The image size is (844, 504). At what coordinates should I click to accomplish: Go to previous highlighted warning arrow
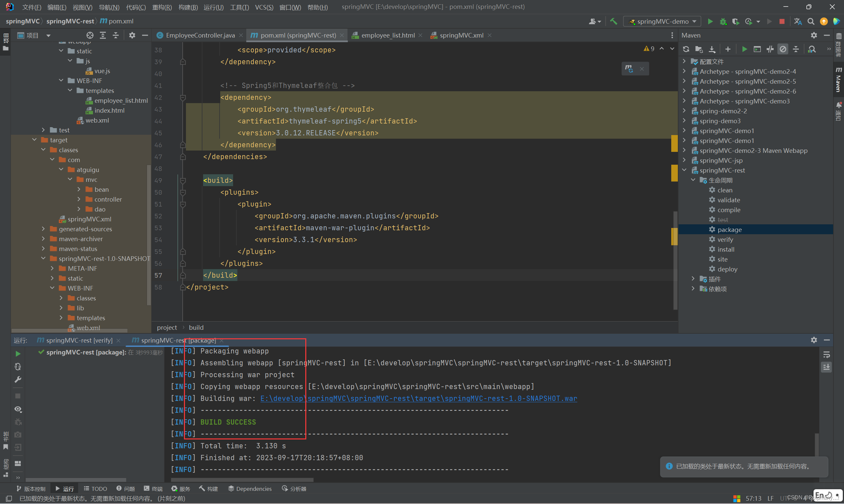[661, 49]
